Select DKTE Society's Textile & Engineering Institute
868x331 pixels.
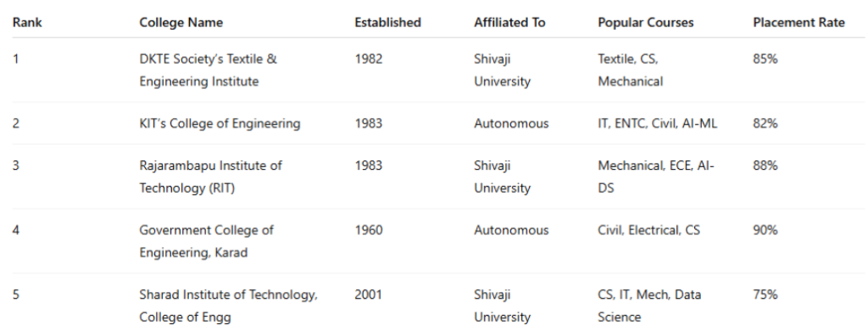click(x=209, y=70)
